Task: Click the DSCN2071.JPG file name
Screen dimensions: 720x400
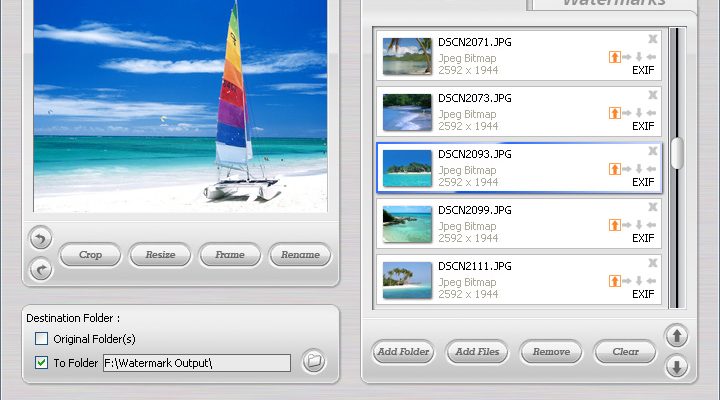Action: point(475,42)
